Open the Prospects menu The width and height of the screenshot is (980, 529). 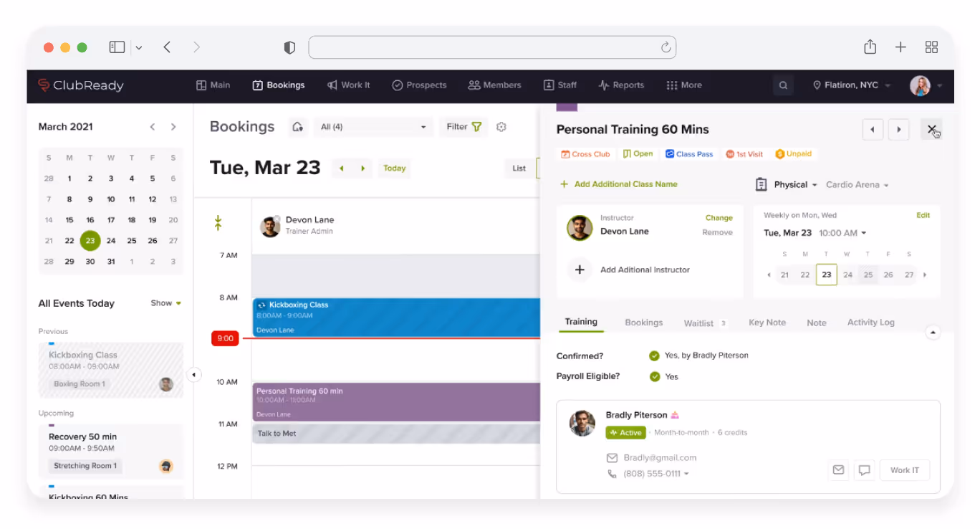point(419,85)
